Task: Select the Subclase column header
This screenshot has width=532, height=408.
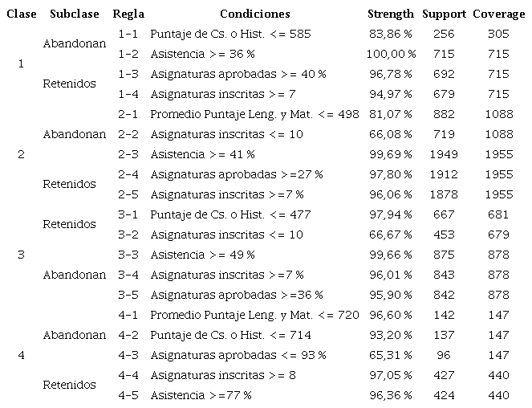Action: (74, 14)
